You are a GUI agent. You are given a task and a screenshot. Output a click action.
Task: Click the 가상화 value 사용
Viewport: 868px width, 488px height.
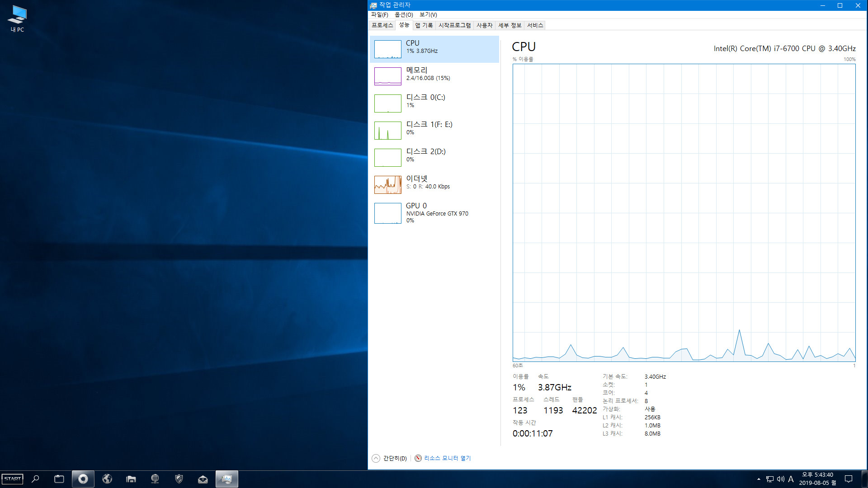[650, 409]
